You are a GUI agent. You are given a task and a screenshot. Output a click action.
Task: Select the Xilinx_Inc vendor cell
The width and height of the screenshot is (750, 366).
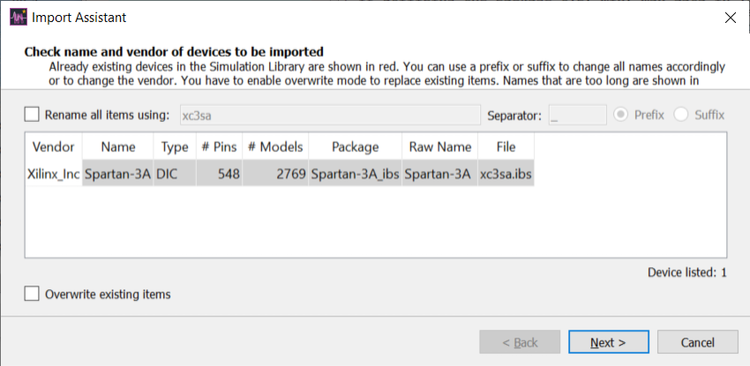click(x=54, y=174)
